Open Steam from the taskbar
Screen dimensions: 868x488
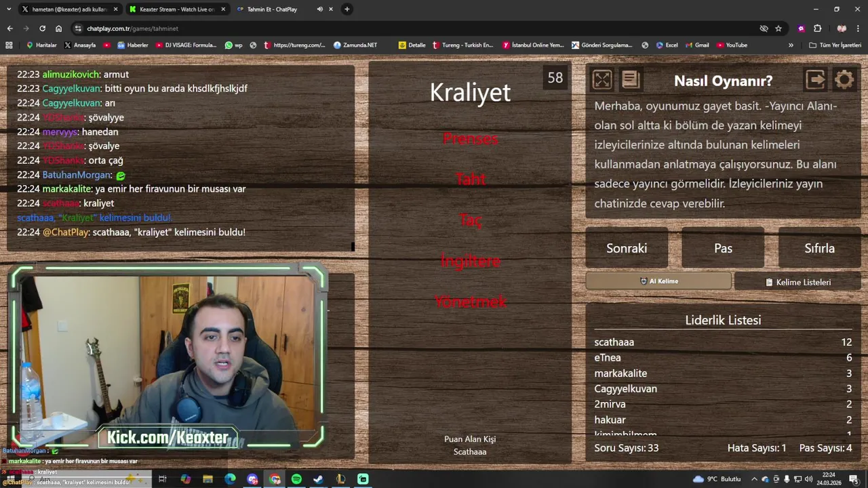[x=318, y=479]
